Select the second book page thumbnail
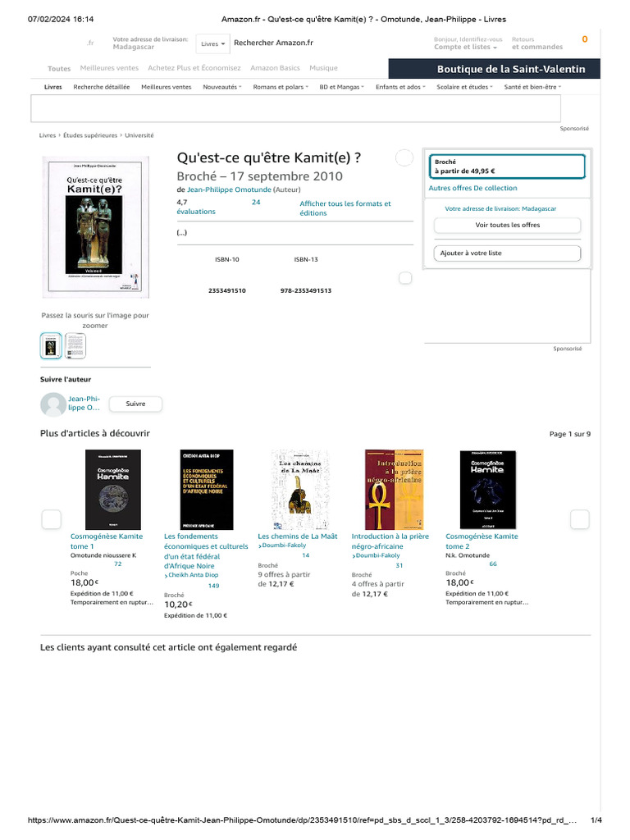The image size is (630, 840). click(x=75, y=345)
